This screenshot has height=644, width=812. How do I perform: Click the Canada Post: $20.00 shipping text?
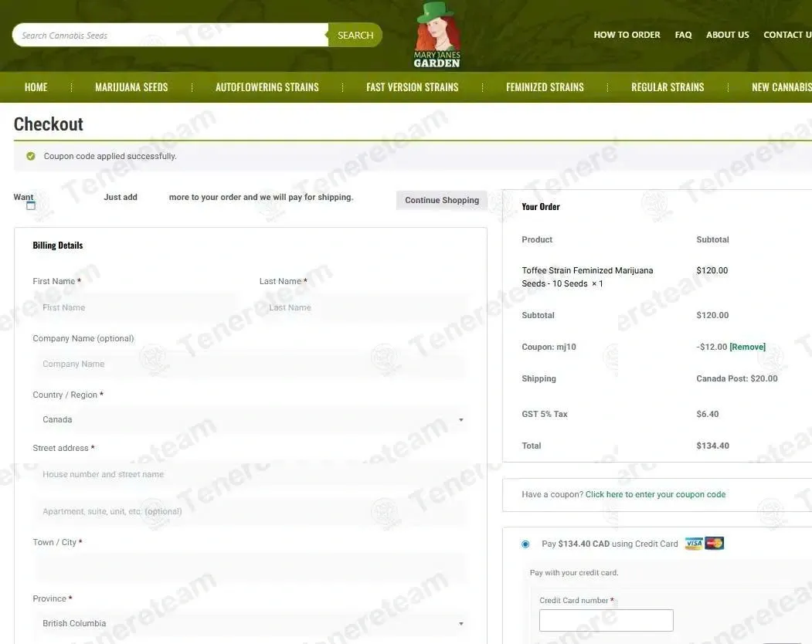(737, 378)
